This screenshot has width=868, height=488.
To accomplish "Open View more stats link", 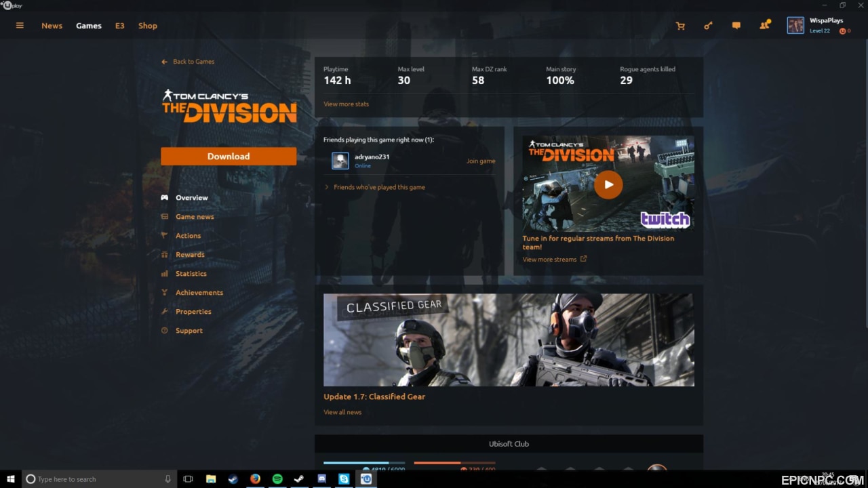I will click(346, 104).
